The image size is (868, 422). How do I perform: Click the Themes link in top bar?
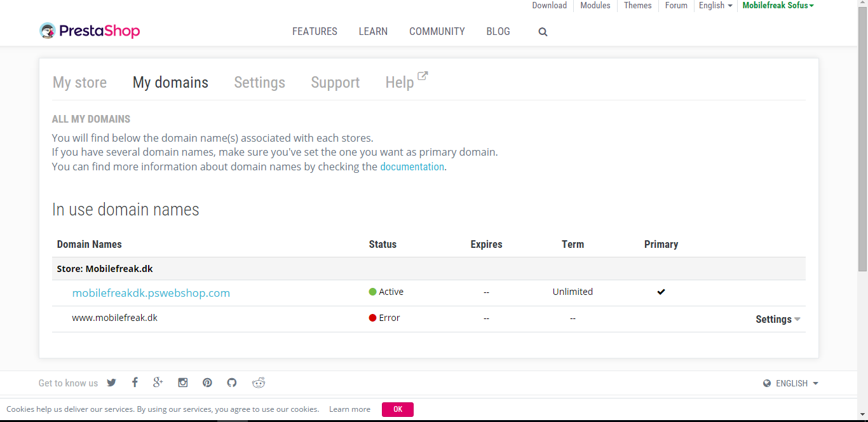click(x=638, y=6)
